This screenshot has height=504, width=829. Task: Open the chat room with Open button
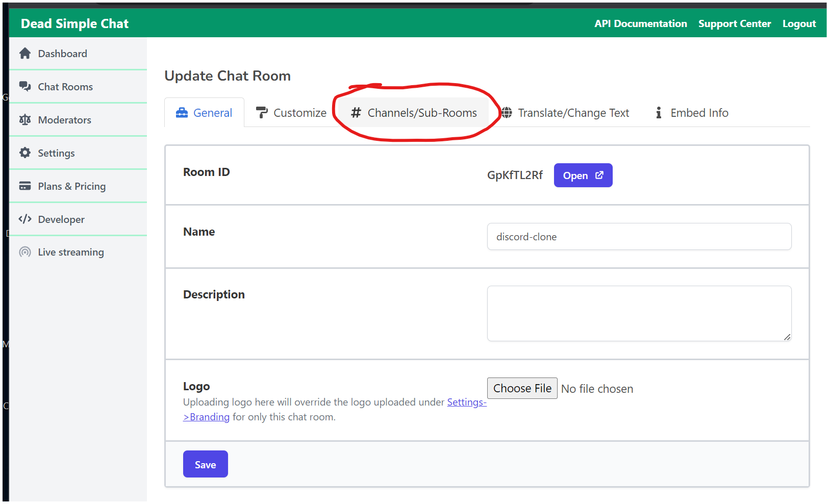583,175
